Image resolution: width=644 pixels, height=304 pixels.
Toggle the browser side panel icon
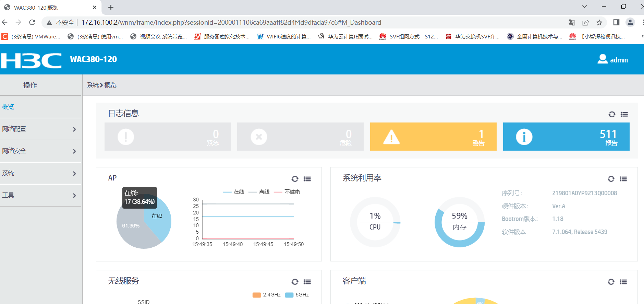pyautogui.click(x=616, y=22)
